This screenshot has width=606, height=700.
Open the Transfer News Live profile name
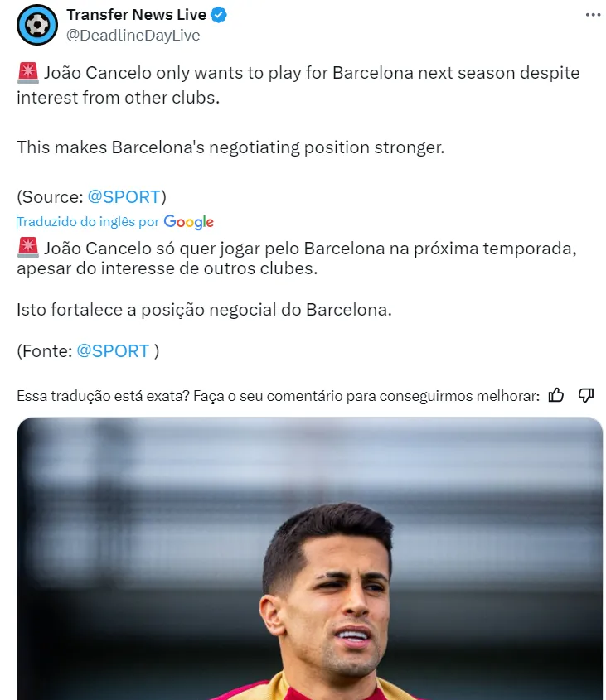pos(136,15)
